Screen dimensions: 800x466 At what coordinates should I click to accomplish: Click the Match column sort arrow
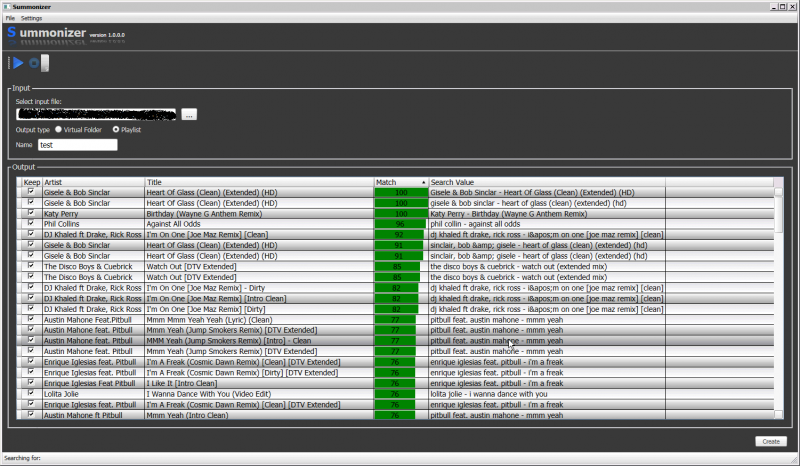[423, 183]
